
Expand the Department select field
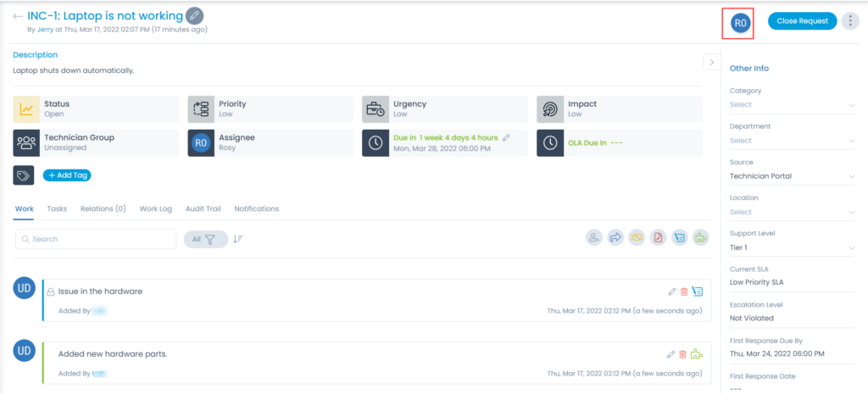click(x=793, y=141)
